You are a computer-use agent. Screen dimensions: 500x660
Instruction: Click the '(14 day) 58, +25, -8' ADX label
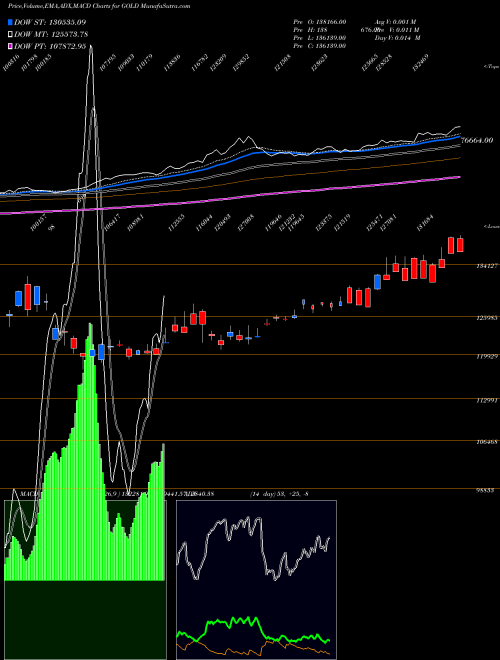pyautogui.click(x=279, y=494)
